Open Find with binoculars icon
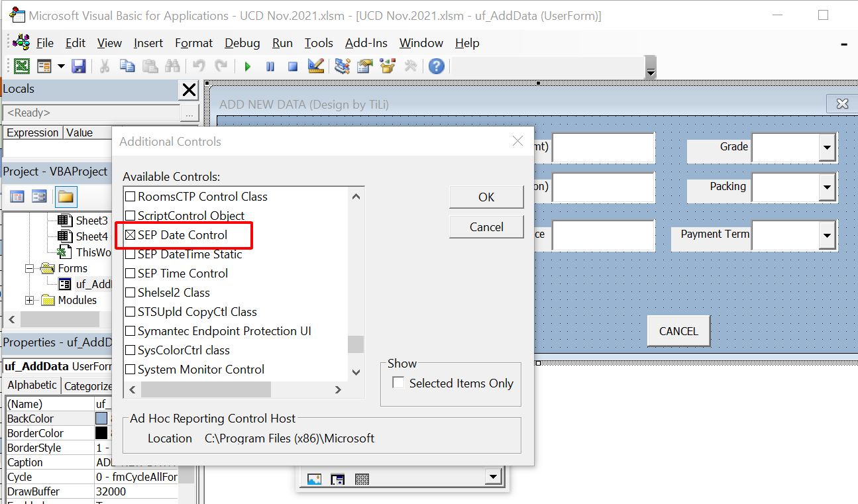858x504 pixels. pos(172,66)
